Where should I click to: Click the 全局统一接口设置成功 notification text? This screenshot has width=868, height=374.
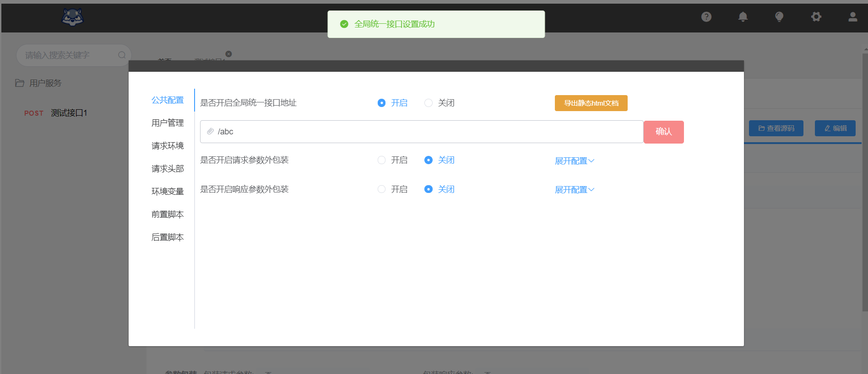point(395,24)
